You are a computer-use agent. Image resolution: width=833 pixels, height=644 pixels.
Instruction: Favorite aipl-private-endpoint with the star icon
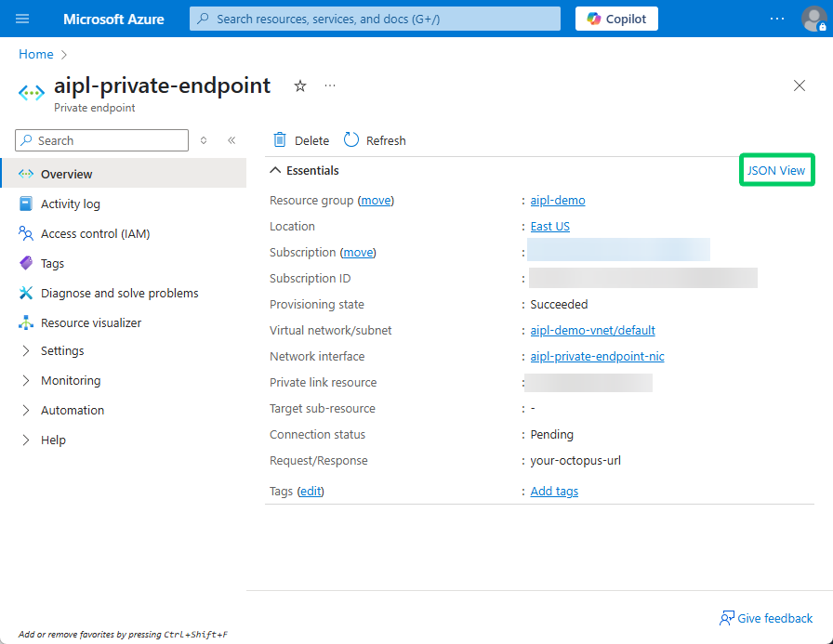(300, 85)
